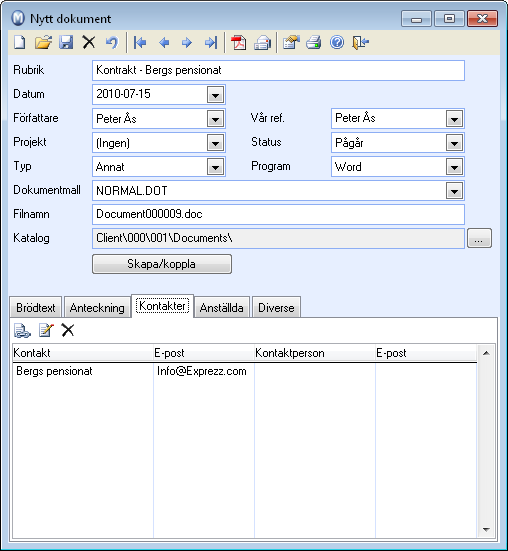Open help with the question mark icon
The width and height of the screenshot is (508, 551).
pyautogui.click(x=337, y=43)
